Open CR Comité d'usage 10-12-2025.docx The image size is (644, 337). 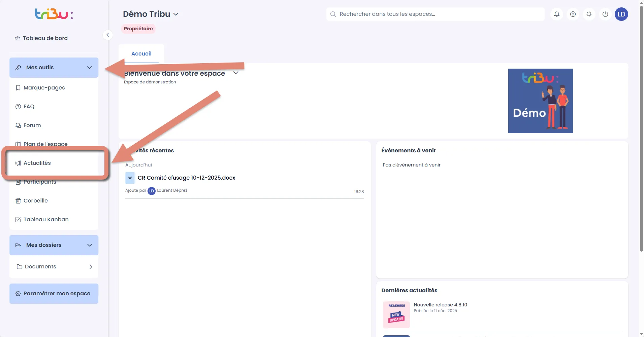point(186,178)
